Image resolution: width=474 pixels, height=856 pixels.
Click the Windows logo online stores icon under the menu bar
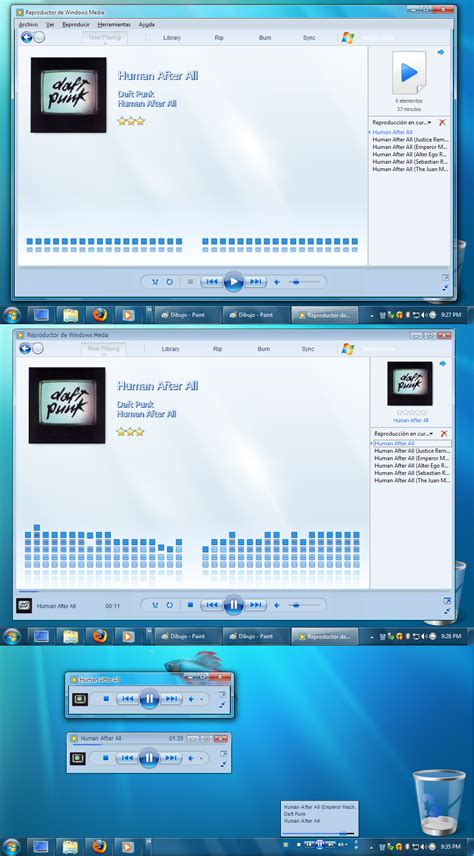pos(348,38)
